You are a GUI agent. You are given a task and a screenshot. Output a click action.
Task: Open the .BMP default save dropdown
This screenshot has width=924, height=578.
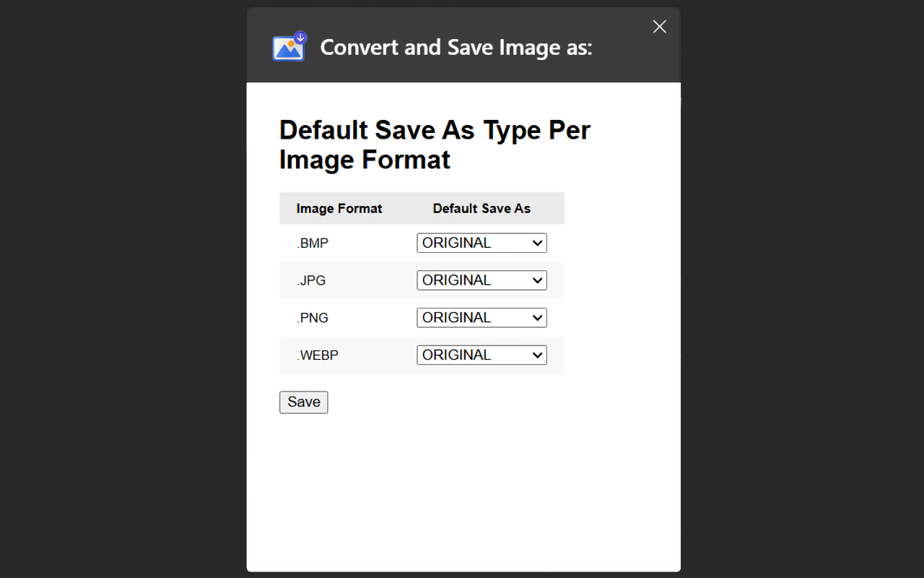point(481,243)
